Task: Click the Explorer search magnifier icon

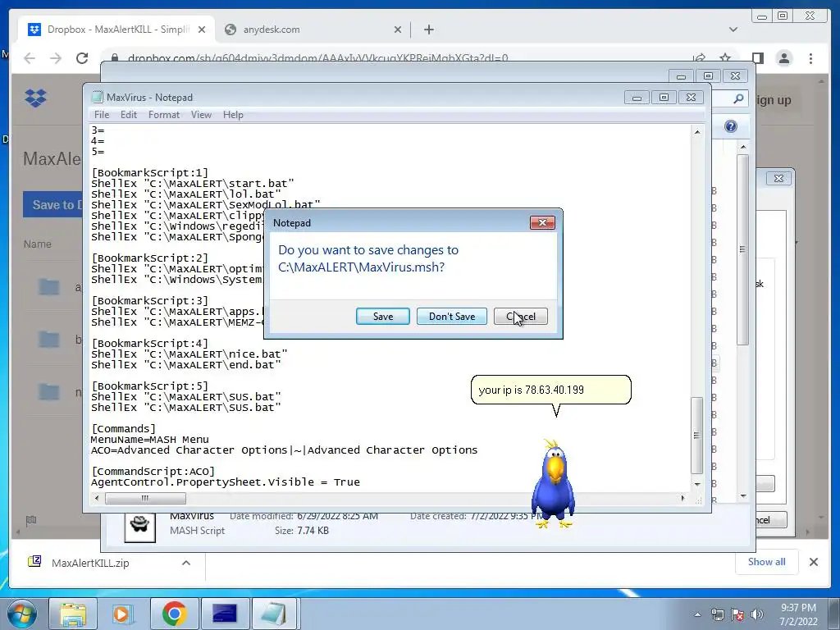Action: [x=737, y=98]
